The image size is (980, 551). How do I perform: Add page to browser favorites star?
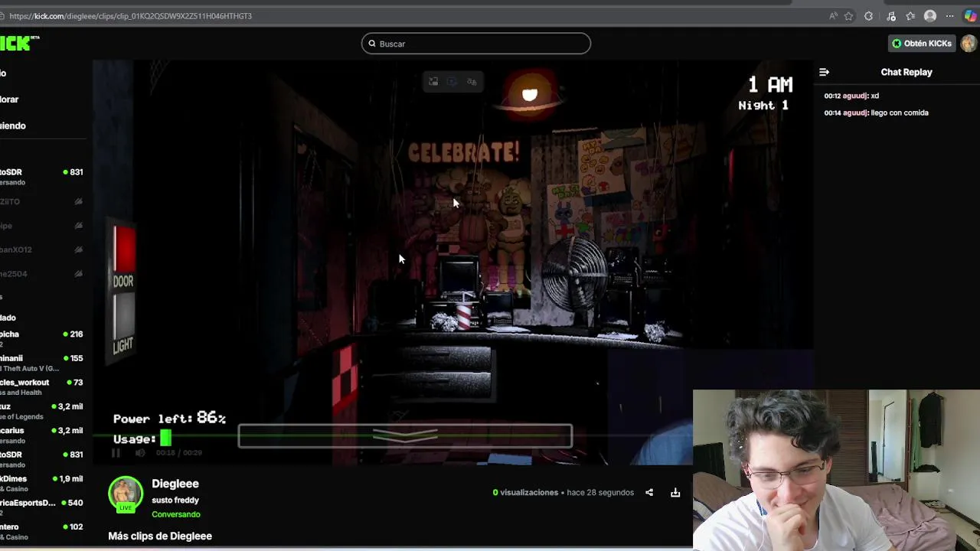point(849,16)
